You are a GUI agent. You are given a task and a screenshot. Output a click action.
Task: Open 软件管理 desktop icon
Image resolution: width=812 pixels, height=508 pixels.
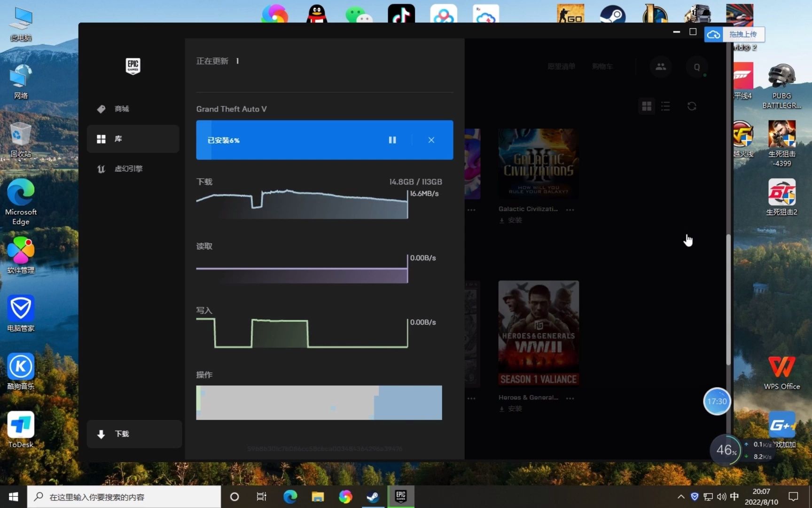click(21, 255)
